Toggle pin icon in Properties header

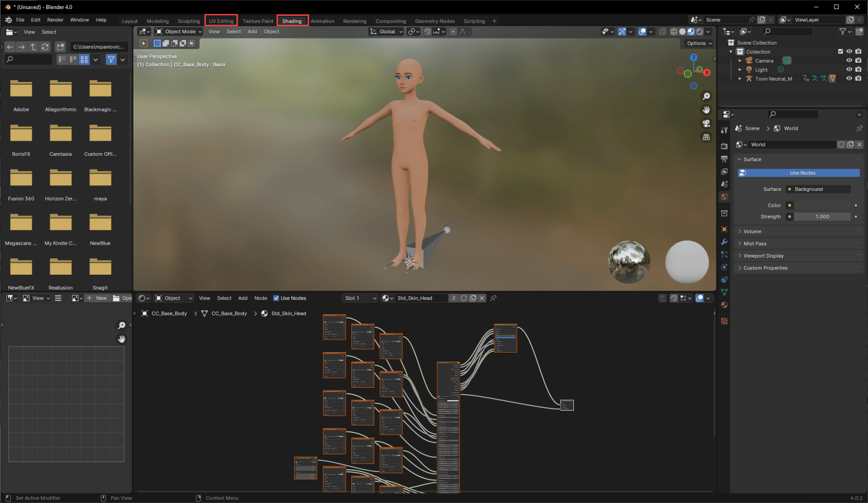click(x=860, y=128)
